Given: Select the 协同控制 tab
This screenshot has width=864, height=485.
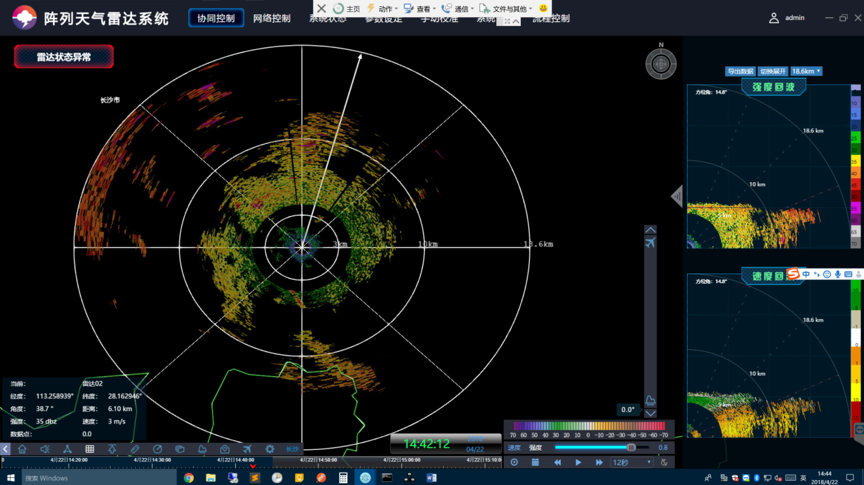Looking at the screenshot, I should (216, 18).
